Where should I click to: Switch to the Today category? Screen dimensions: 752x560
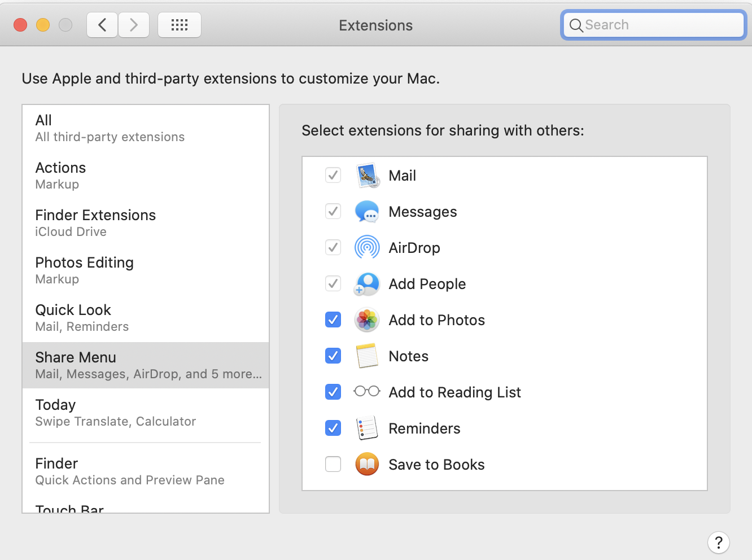[146, 413]
